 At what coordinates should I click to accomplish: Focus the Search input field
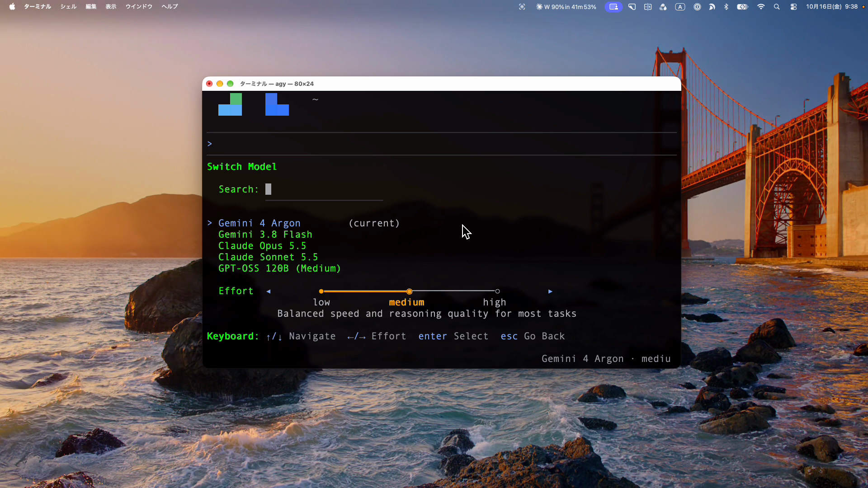tap(324, 190)
